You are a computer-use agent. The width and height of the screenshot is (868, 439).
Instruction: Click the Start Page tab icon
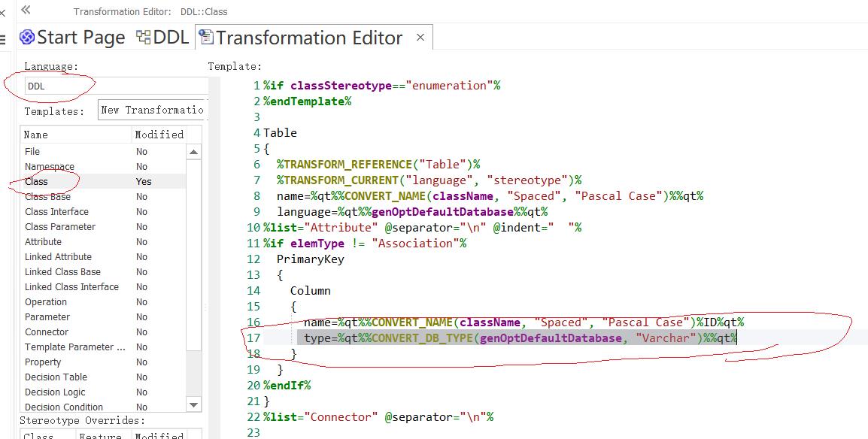pos(26,38)
